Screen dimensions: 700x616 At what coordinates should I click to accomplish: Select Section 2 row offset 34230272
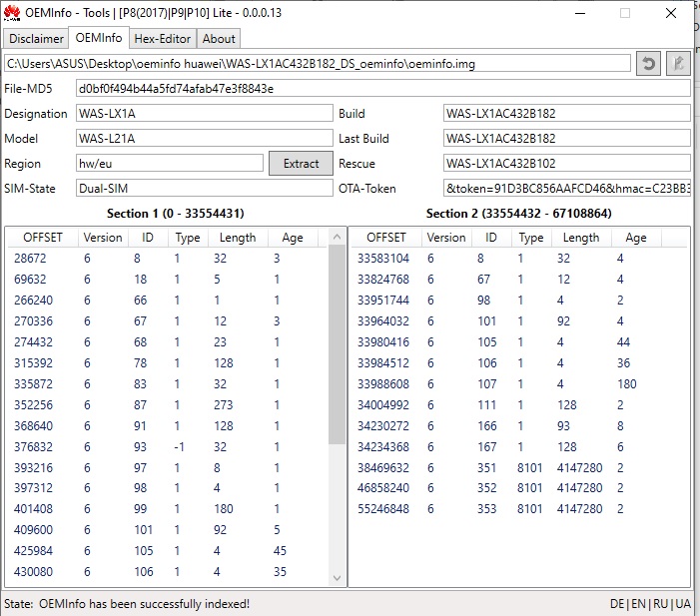[x=519, y=426]
